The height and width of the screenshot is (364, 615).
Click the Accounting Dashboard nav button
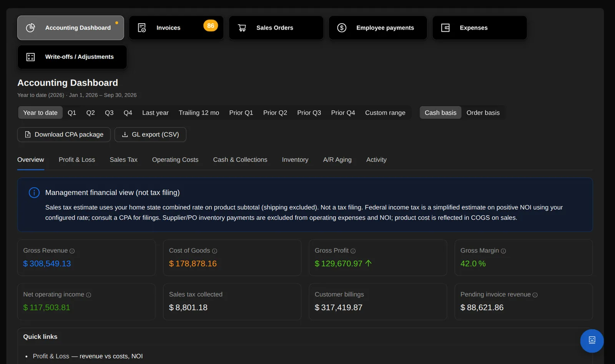coord(71,28)
